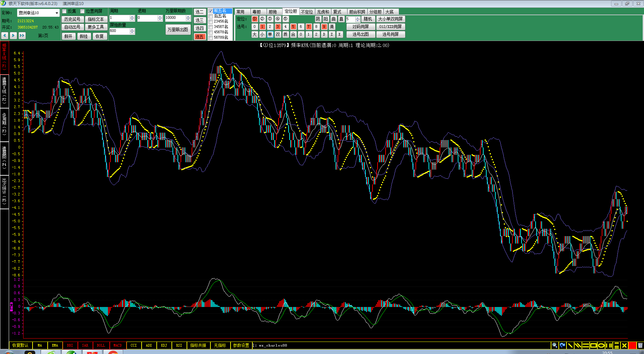Click the 大小单双同屏 button
The width and height of the screenshot is (644, 354).
tap(391, 19)
